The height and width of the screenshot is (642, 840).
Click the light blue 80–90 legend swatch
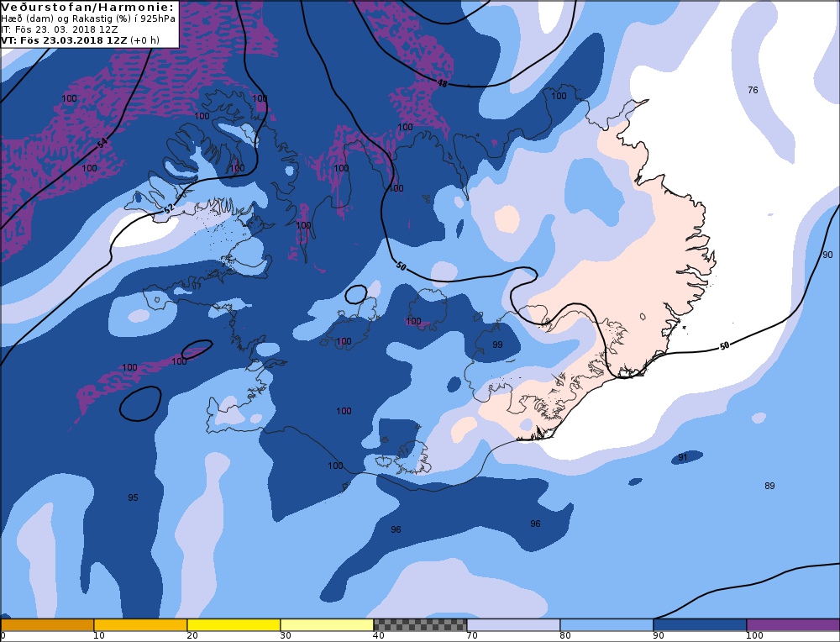tap(606, 625)
